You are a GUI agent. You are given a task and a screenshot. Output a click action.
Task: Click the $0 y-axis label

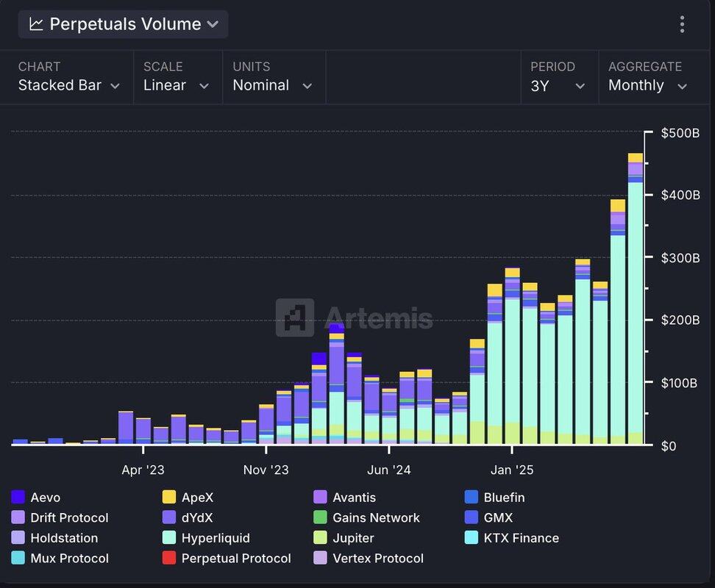[x=669, y=446]
